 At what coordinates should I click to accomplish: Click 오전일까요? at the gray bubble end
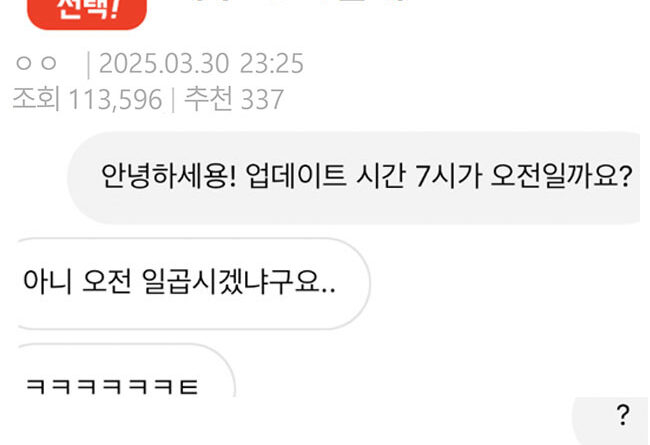pyautogui.click(x=562, y=176)
